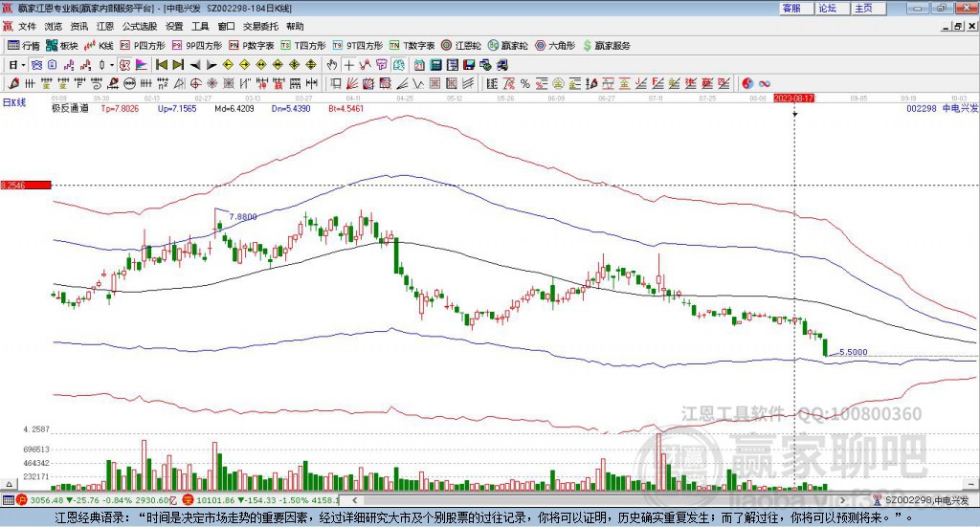
Task: Click the 客服 customer service button
Action: coord(795,8)
